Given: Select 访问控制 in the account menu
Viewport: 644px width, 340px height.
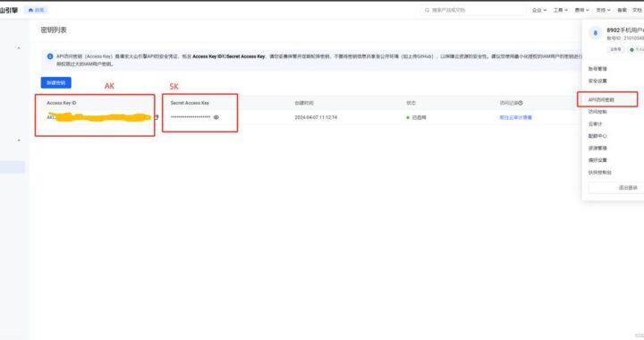Looking at the screenshot, I should [x=597, y=112].
